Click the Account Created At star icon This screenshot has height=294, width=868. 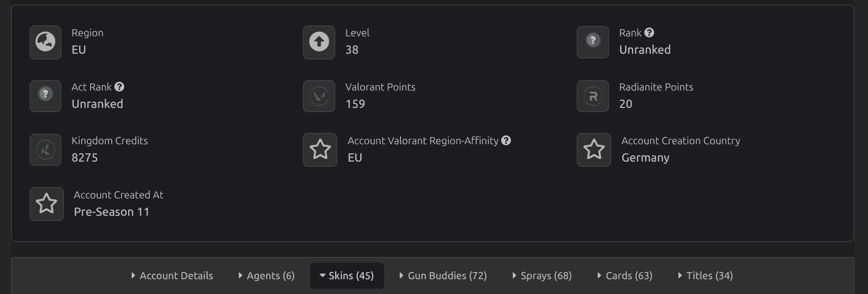coord(46,203)
